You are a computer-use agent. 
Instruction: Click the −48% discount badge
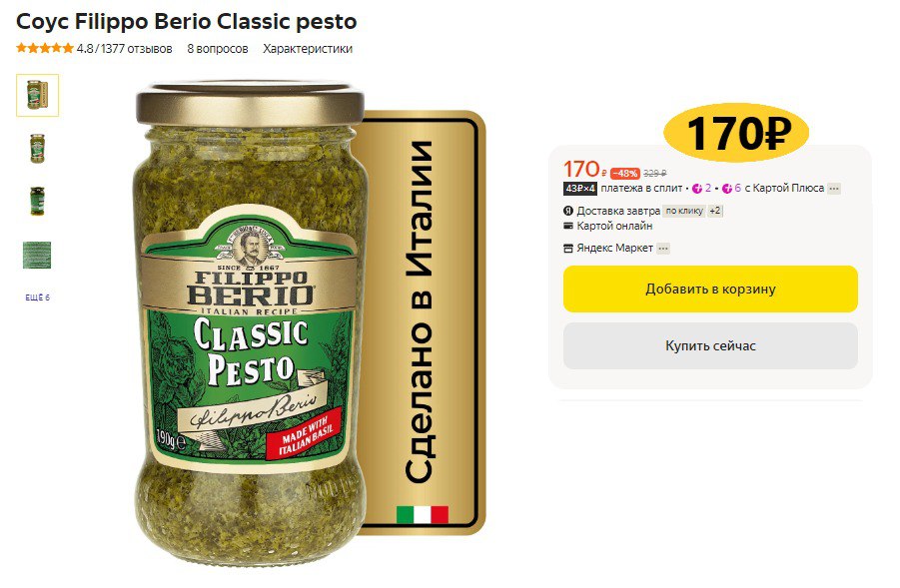[x=624, y=173]
